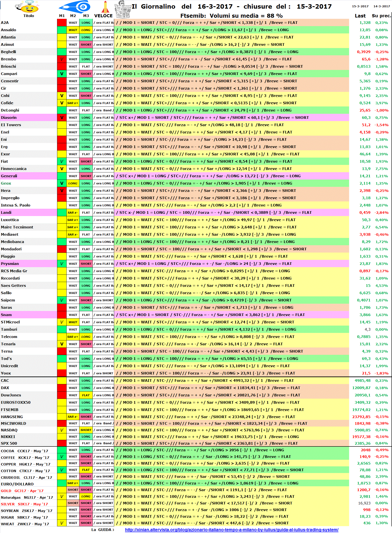Click the Last value 1,328 for A2A

[x=365, y=23]
